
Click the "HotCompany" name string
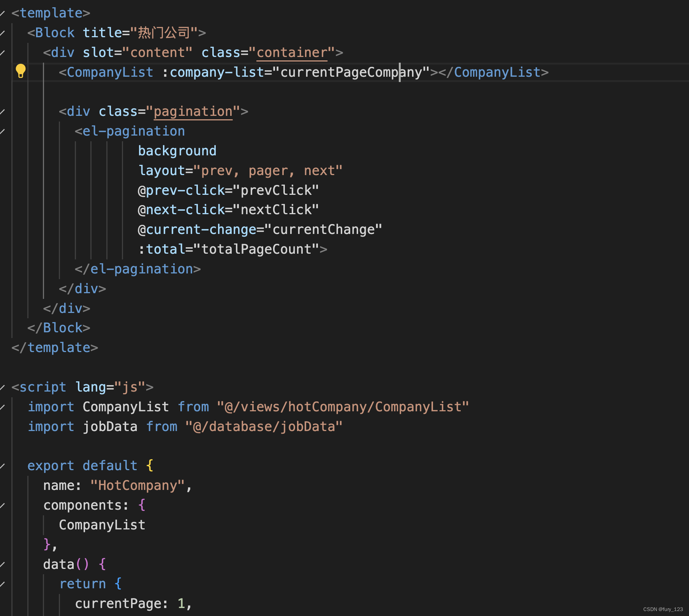click(x=138, y=485)
